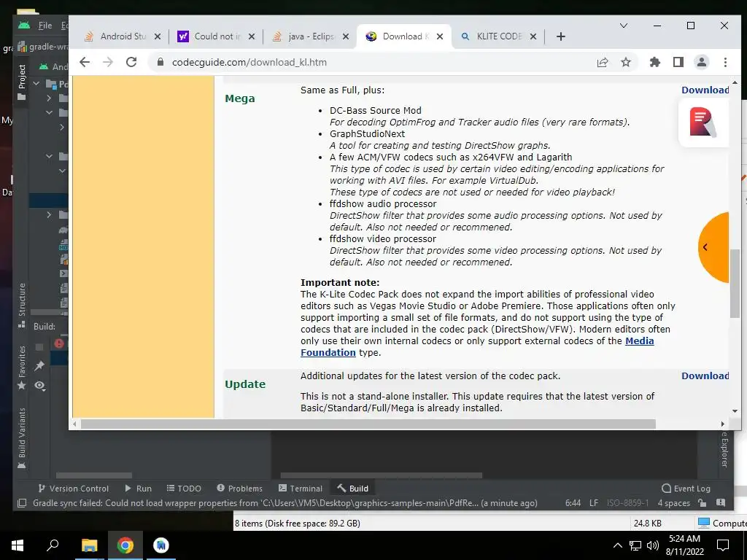Reload the codecguide page
Image resolution: width=747 pixels, height=560 pixels.
pos(131,62)
